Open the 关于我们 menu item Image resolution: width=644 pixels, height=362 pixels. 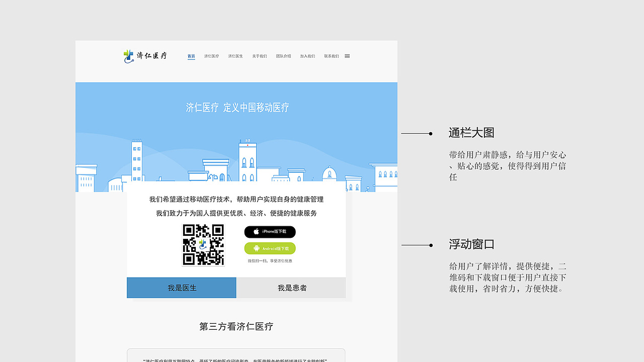(260, 56)
